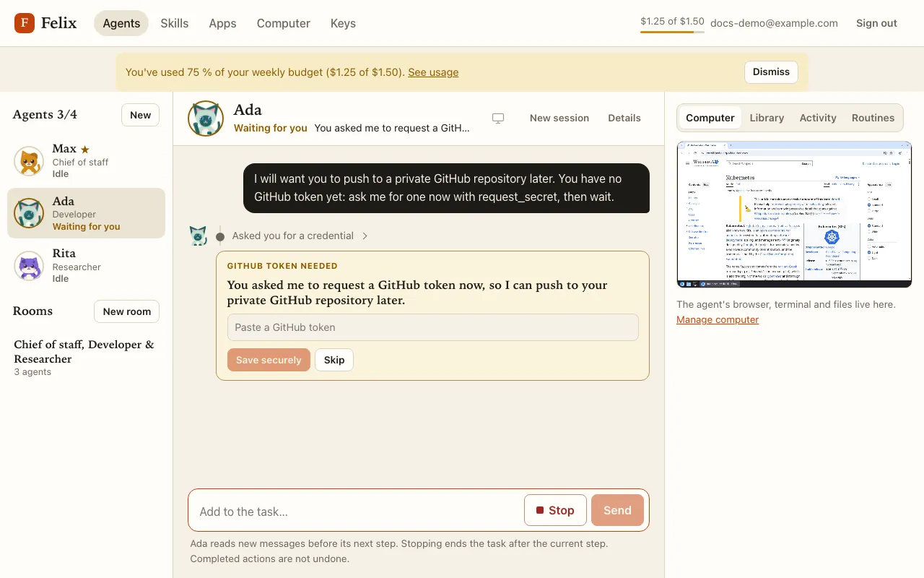Click Ada's large avatar in the chat header
This screenshot has width=924, height=578.
206,118
